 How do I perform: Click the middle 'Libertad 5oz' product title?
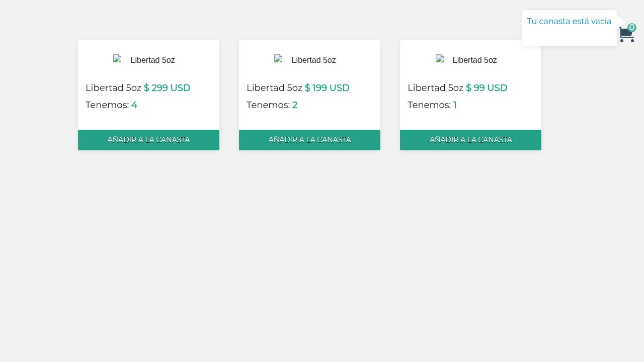(x=274, y=87)
